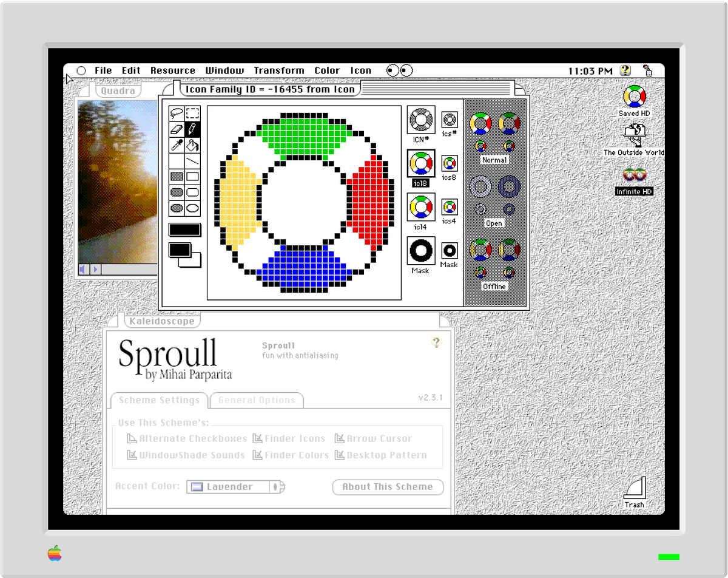Toggle the Arrow Cursor checkbox
The width and height of the screenshot is (728, 578).
coord(373,438)
